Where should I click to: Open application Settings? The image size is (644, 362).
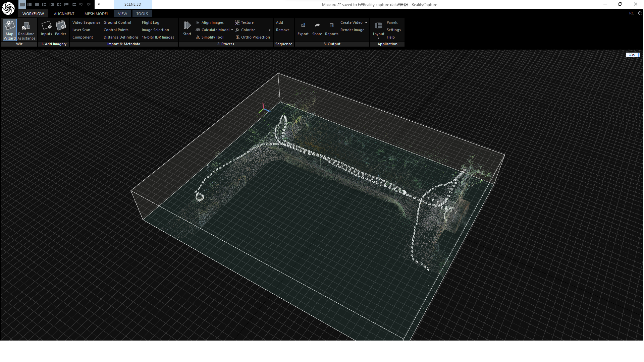[x=393, y=30]
